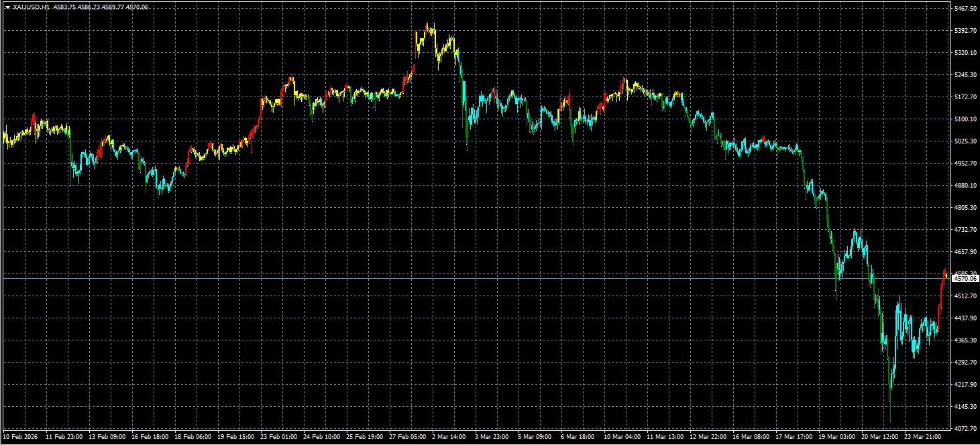Click the 4805.30 price scale label

point(965,208)
